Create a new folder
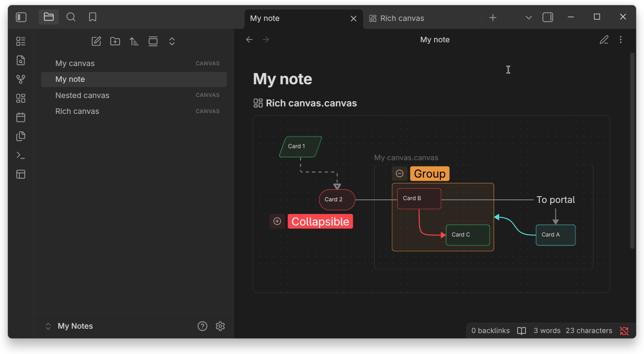The width and height of the screenshot is (644, 354). pos(115,41)
